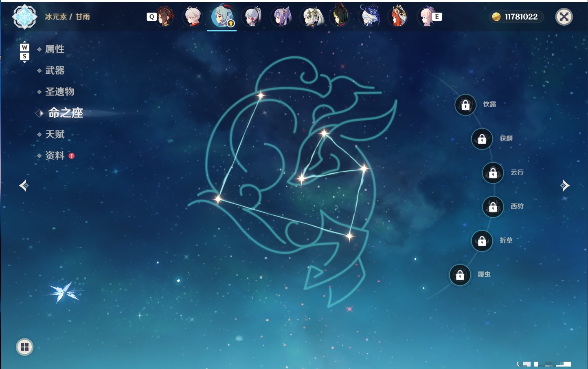Click the Mora coin balance 11781022
This screenshot has height=369, width=588.
point(516,17)
